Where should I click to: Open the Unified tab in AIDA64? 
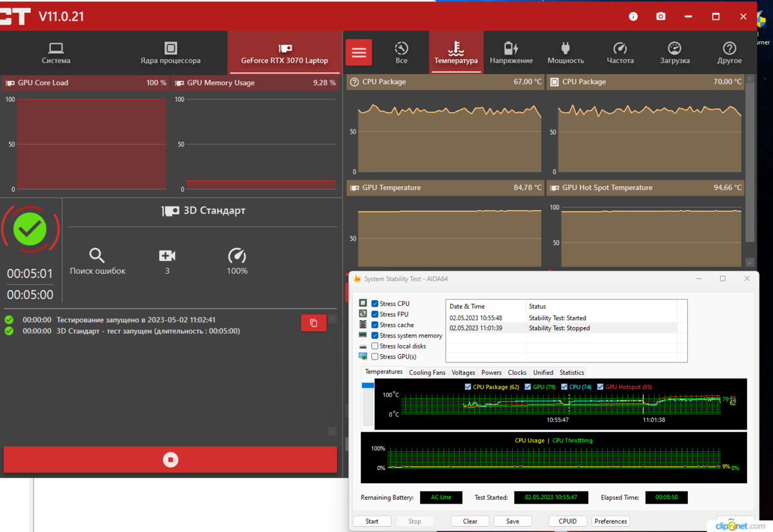pyautogui.click(x=543, y=372)
